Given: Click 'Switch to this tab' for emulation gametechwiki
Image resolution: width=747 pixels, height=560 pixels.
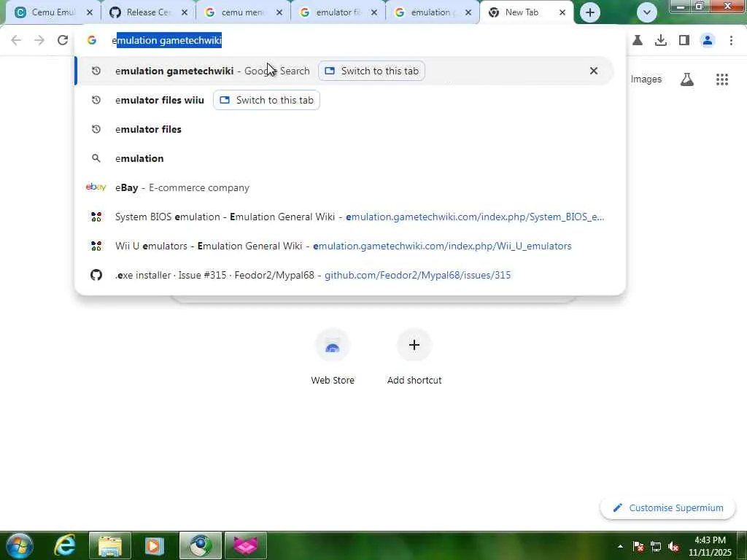Looking at the screenshot, I should pyautogui.click(x=371, y=71).
